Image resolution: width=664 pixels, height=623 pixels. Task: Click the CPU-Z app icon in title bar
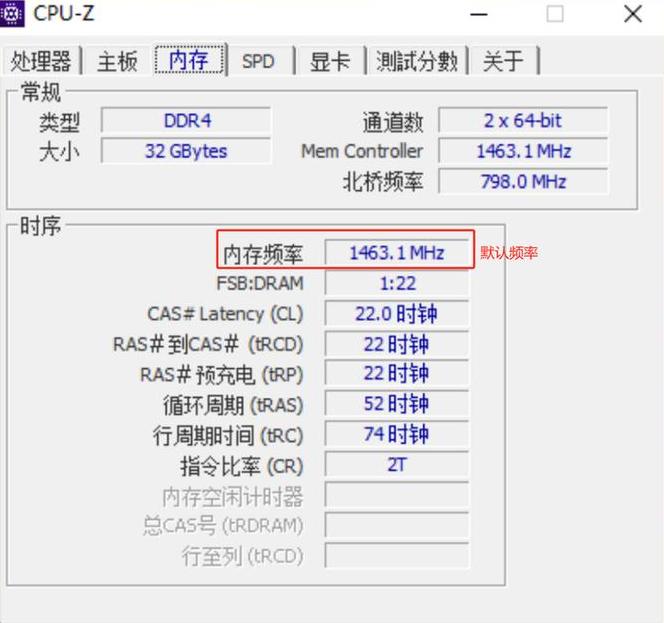pyautogui.click(x=11, y=13)
